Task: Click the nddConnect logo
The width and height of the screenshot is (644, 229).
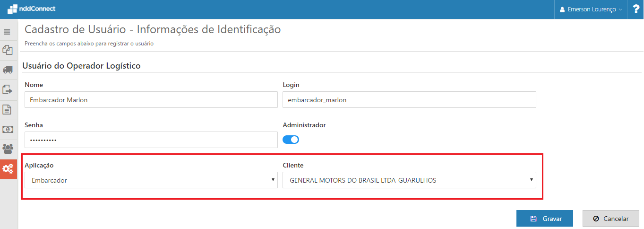Action: coord(31,9)
